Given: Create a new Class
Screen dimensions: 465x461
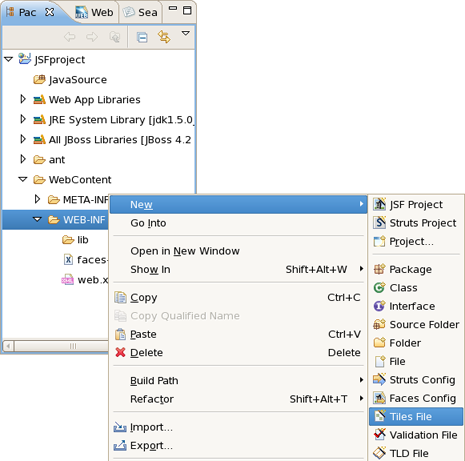Looking at the screenshot, I should pos(416,287).
